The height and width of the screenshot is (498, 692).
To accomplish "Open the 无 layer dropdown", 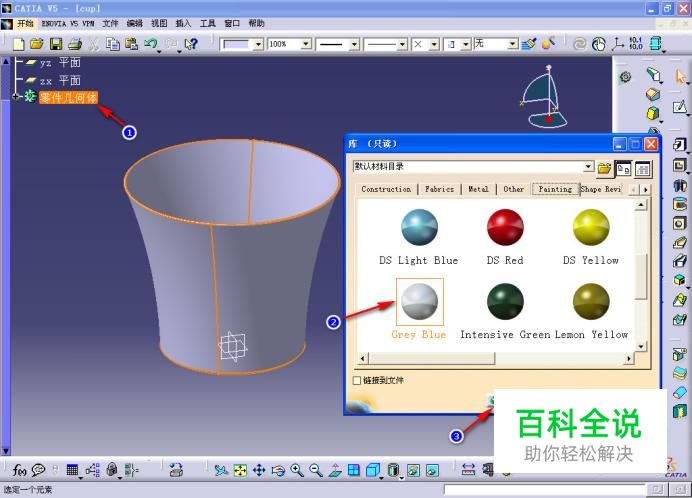I will pyautogui.click(x=512, y=44).
